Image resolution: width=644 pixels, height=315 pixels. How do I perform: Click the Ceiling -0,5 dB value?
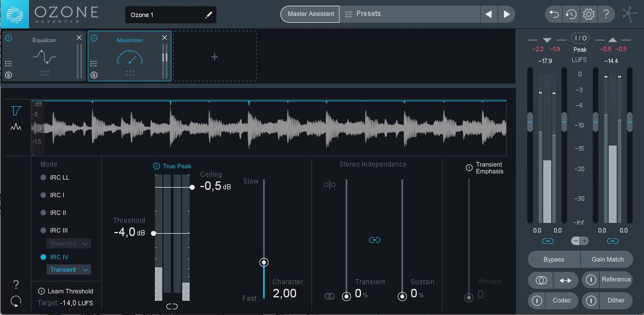[215, 186]
